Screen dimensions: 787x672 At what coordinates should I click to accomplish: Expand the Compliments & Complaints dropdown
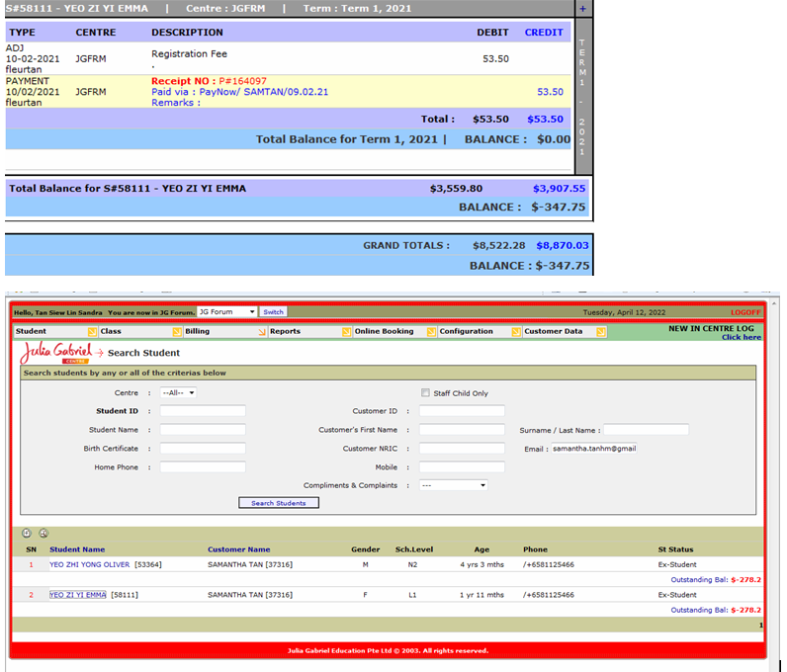point(453,485)
